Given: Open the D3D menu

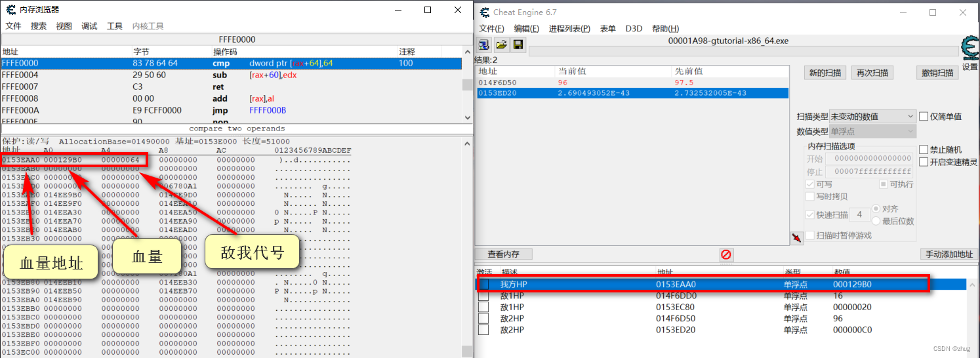Looking at the screenshot, I should pos(634,29).
